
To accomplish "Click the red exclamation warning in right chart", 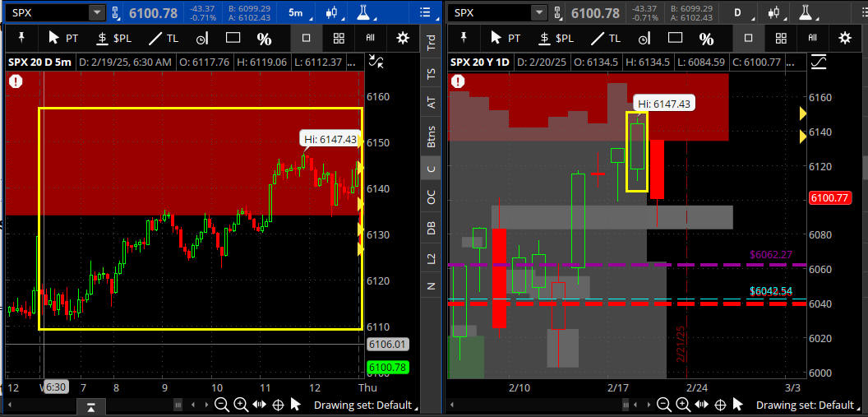I will (458, 81).
